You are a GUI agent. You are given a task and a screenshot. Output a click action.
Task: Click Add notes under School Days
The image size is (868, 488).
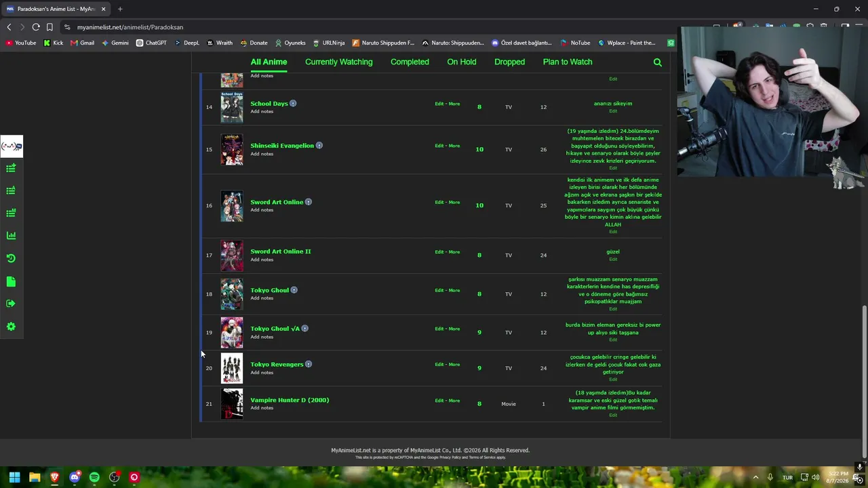click(x=262, y=111)
